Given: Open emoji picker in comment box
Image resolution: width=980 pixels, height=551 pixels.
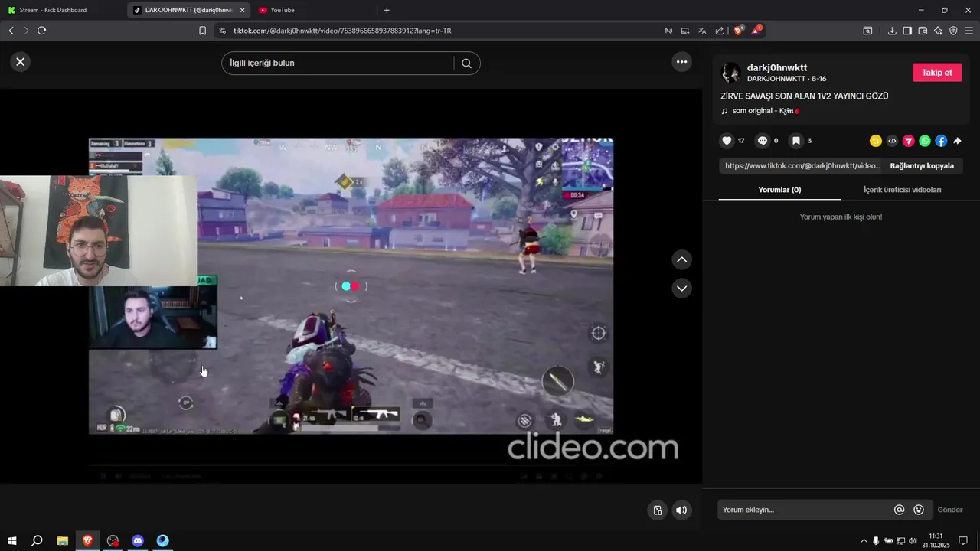Looking at the screenshot, I should pyautogui.click(x=919, y=510).
